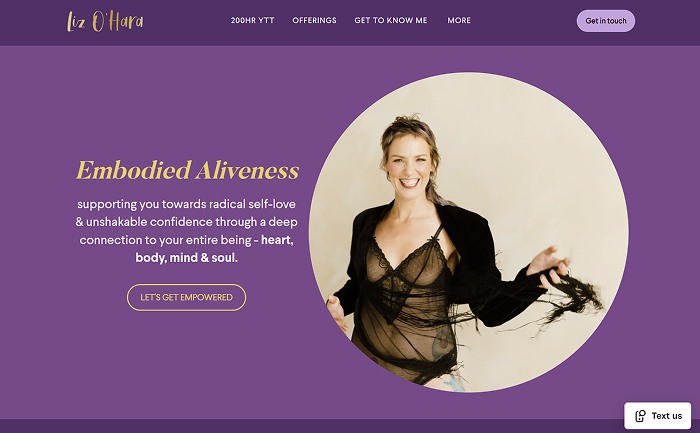The width and height of the screenshot is (700, 433).
Task: Open the 200HR YTT menu item
Action: [252, 21]
